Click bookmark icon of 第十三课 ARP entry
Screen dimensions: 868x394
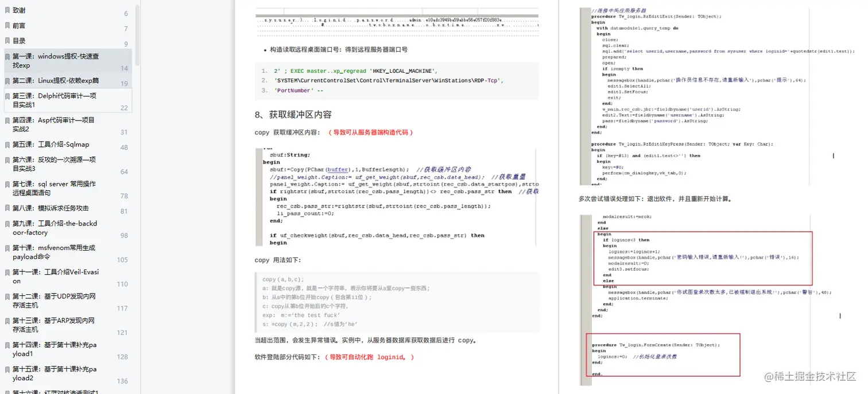pos(7,320)
